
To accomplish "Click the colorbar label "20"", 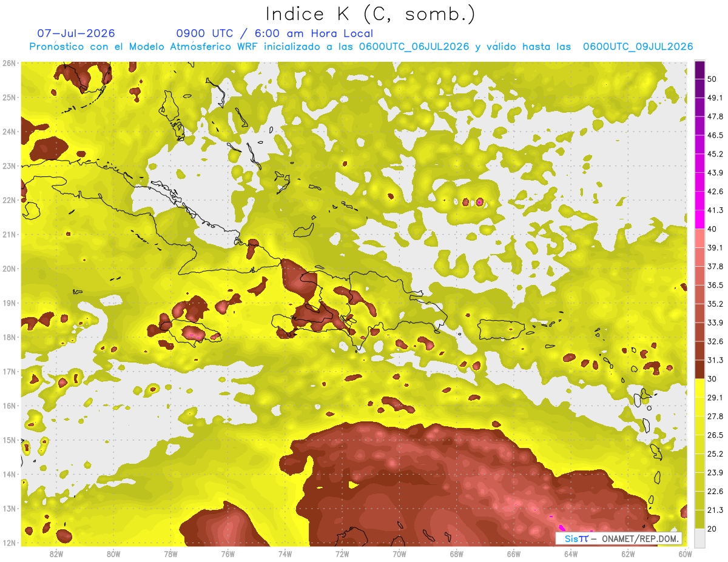I will point(713,529).
